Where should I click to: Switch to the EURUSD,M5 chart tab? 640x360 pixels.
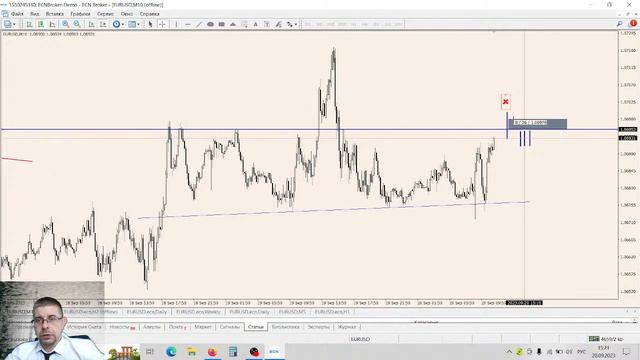[292, 312]
